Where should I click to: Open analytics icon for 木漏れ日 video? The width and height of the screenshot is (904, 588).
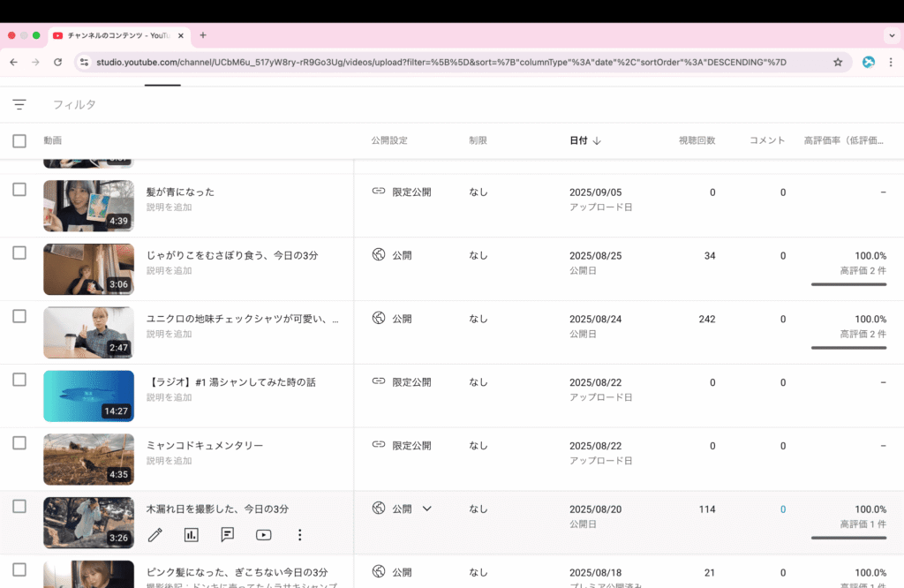(x=191, y=534)
